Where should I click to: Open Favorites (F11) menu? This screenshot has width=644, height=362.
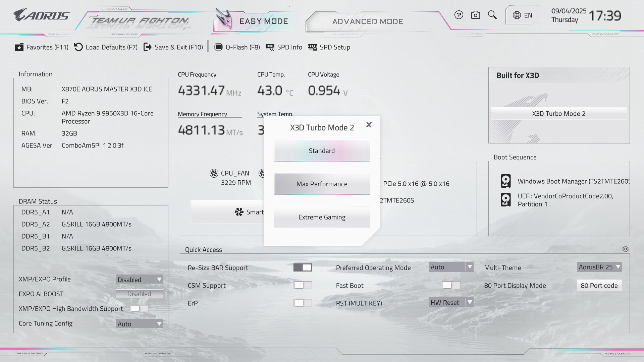47,47
